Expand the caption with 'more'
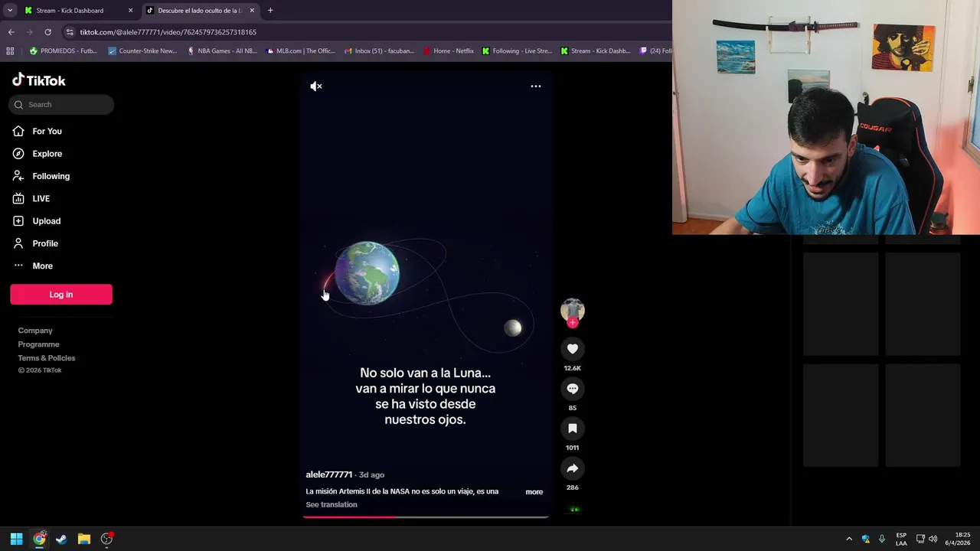The height and width of the screenshot is (551, 980). pyautogui.click(x=534, y=492)
